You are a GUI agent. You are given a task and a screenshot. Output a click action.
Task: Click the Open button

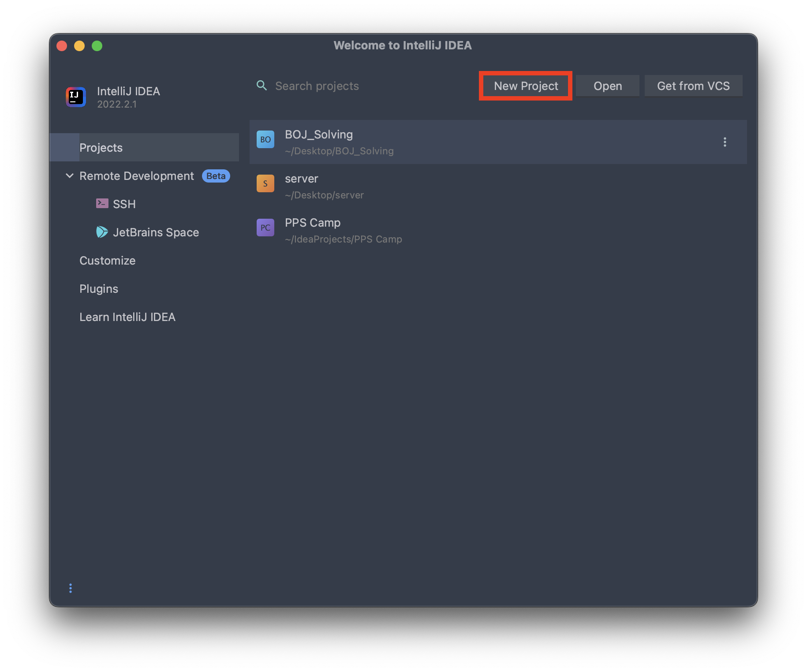click(608, 86)
